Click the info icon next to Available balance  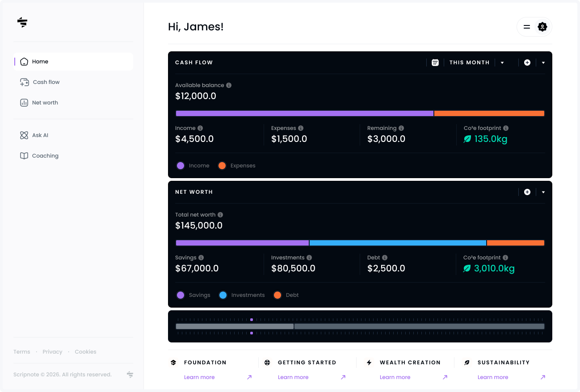pos(229,85)
